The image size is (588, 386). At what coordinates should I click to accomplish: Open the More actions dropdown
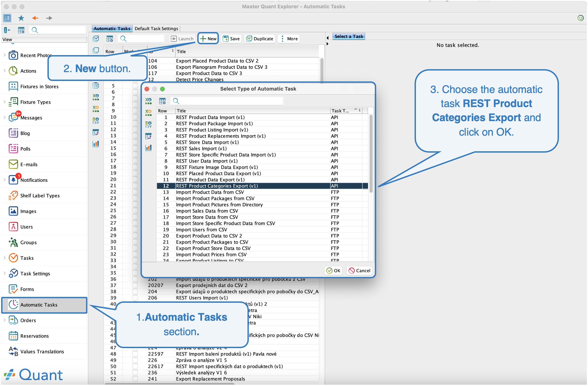[x=289, y=39]
